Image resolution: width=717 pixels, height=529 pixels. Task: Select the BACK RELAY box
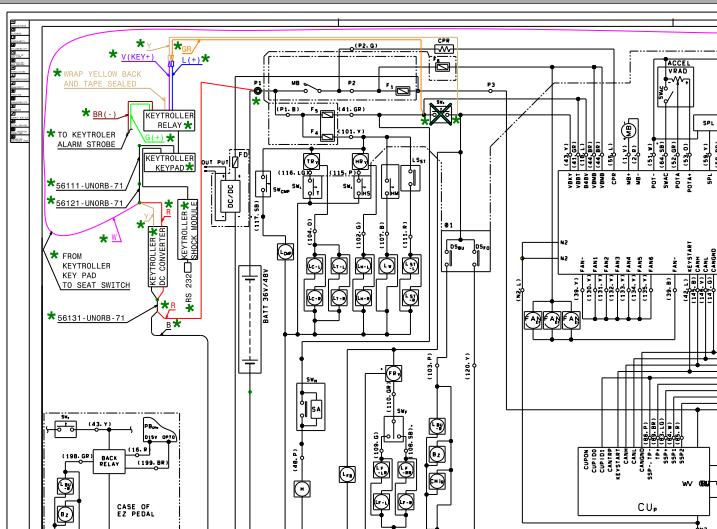(x=109, y=461)
